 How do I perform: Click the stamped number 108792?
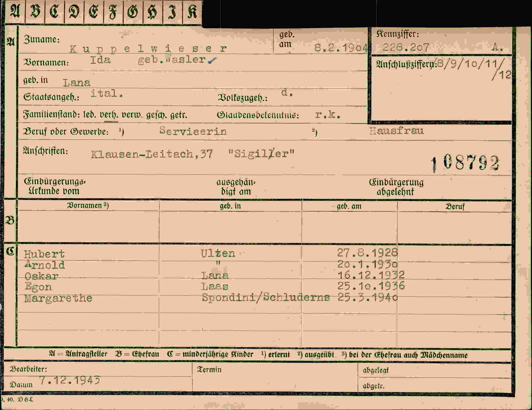(465, 163)
